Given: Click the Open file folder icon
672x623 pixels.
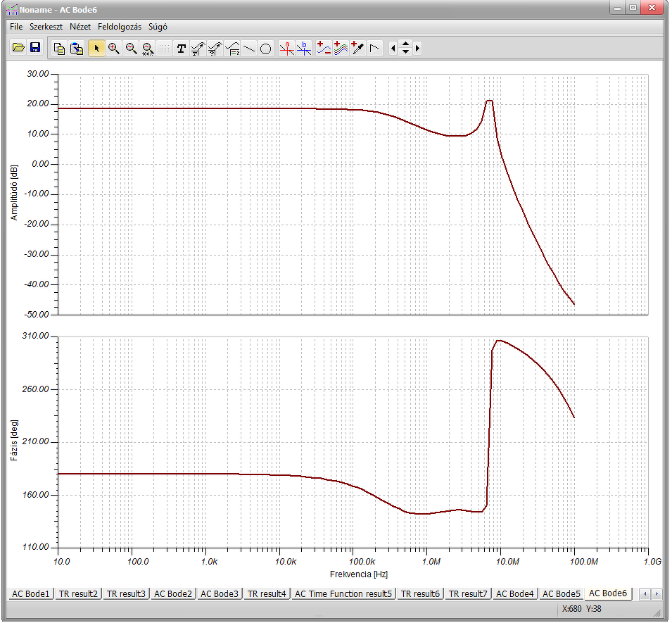Looking at the screenshot, I should point(18,48).
